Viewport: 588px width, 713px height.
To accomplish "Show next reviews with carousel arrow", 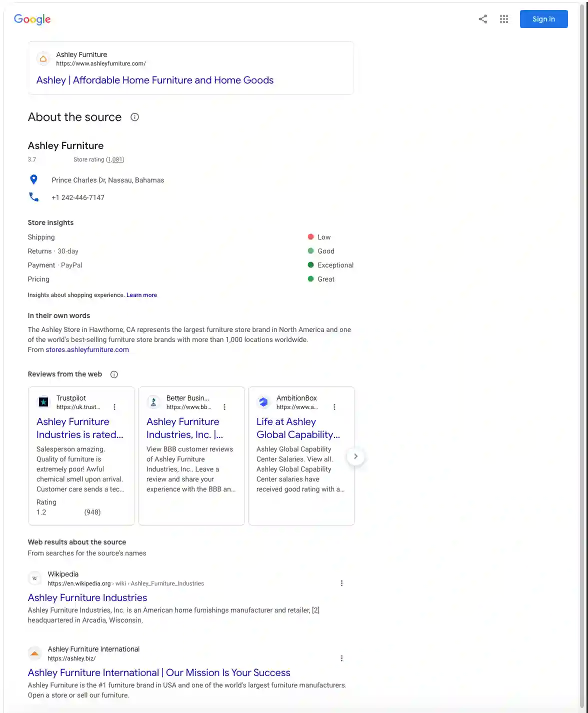I will [355, 456].
